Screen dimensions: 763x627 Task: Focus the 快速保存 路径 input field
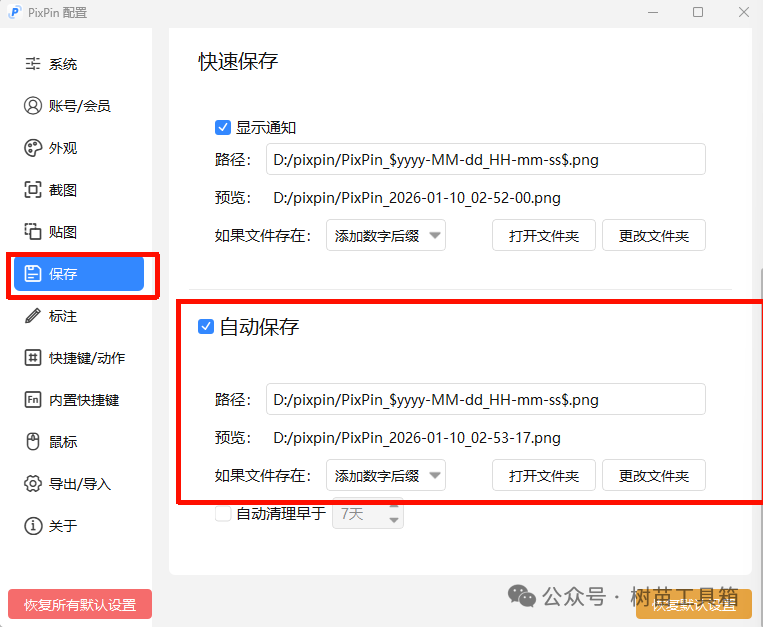[486, 159]
